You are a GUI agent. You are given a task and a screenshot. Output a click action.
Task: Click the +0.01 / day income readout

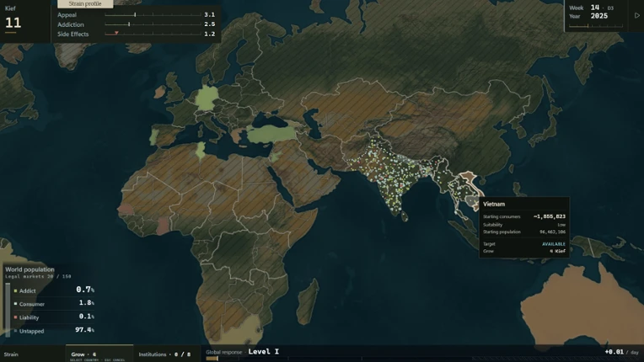click(621, 352)
